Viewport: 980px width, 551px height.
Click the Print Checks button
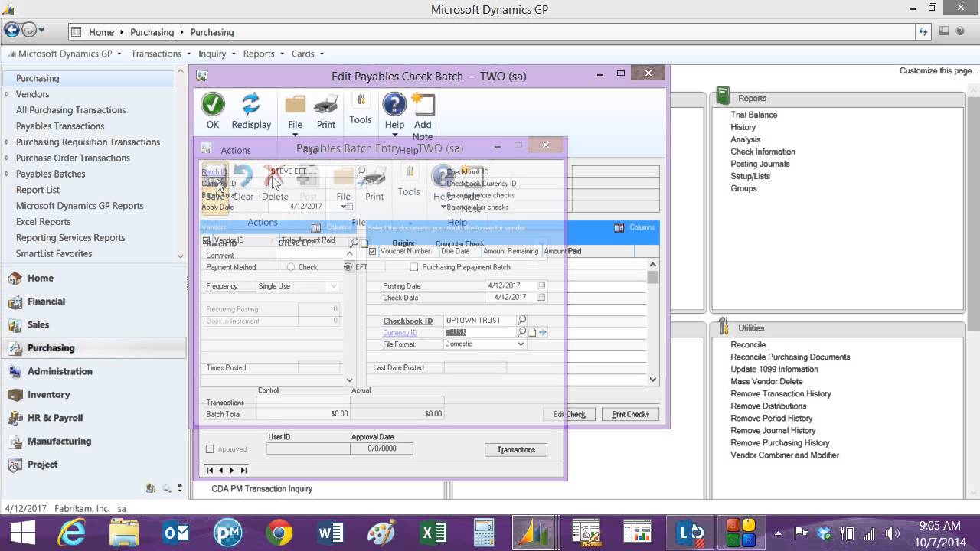coord(630,414)
